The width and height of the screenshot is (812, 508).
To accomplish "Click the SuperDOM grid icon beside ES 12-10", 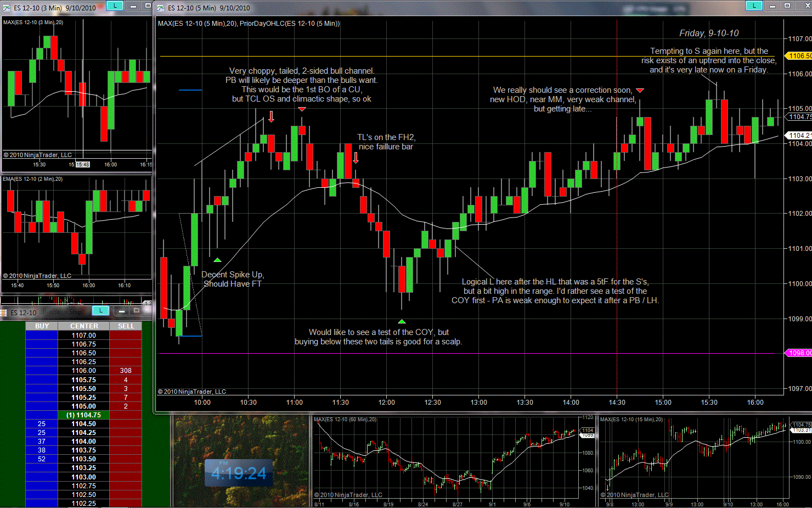I will click(x=4, y=312).
